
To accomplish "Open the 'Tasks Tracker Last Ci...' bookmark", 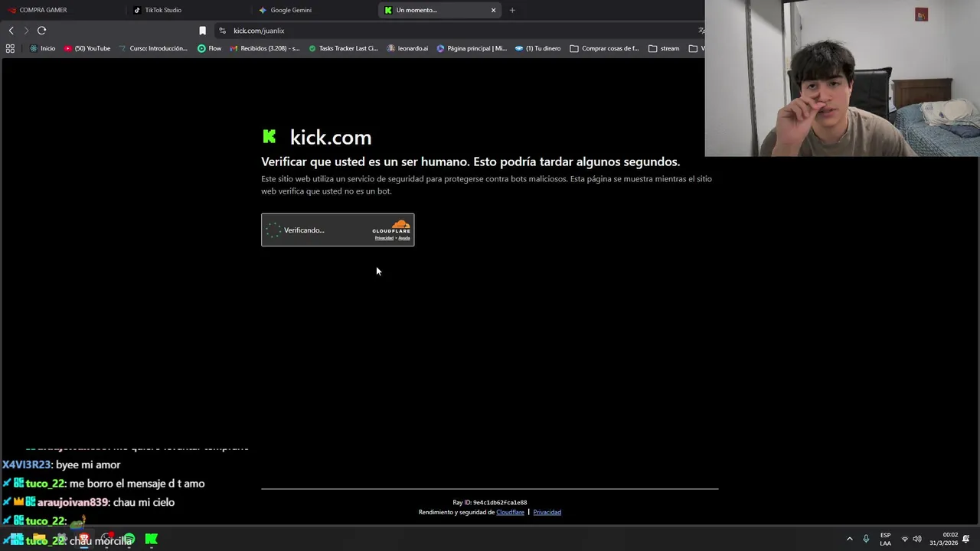I will pos(343,48).
